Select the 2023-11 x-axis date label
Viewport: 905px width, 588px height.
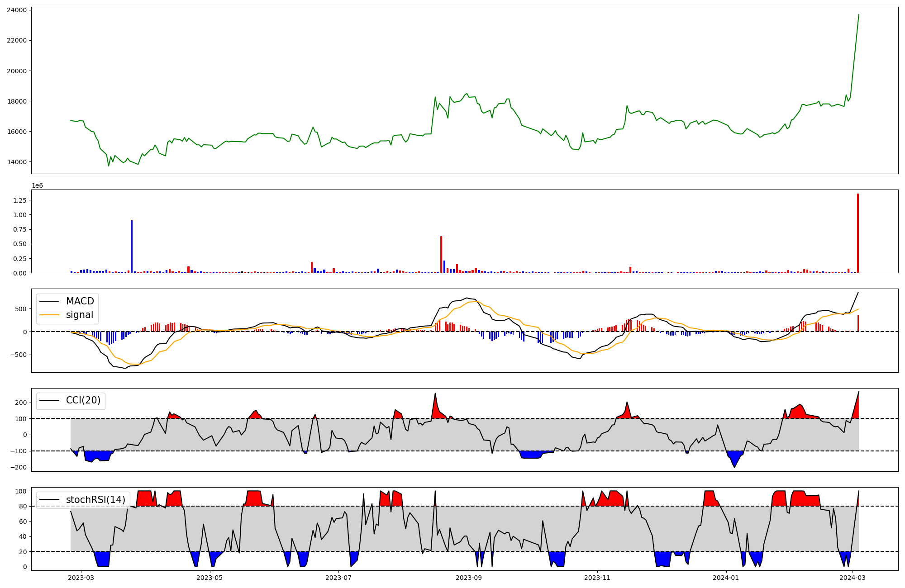(597, 578)
